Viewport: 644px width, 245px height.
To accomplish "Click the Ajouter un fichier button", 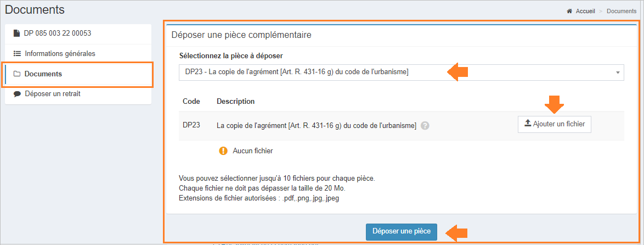I will [x=555, y=124].
